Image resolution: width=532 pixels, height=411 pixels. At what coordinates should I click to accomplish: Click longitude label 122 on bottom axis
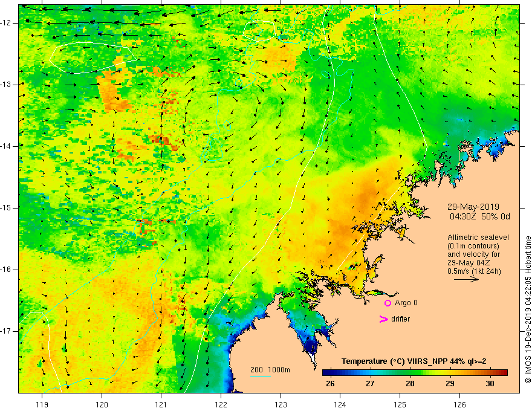[x=221, y=404]
